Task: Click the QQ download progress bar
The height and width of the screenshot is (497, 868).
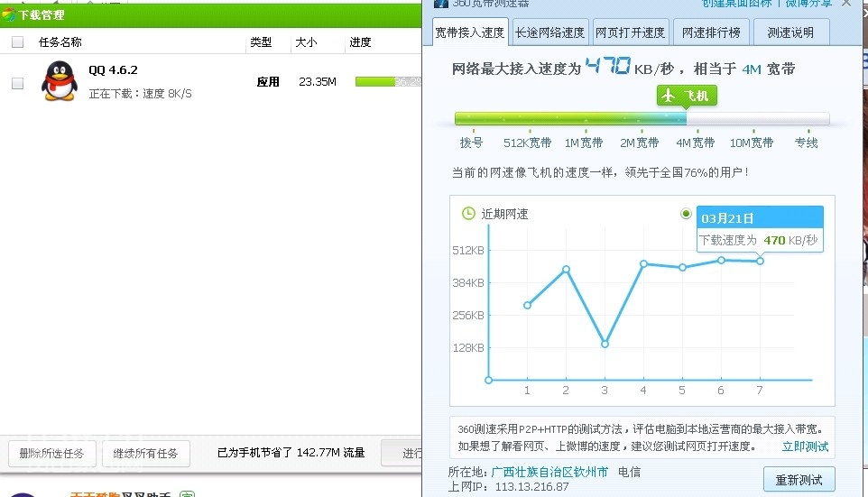Action: (388, 82)
